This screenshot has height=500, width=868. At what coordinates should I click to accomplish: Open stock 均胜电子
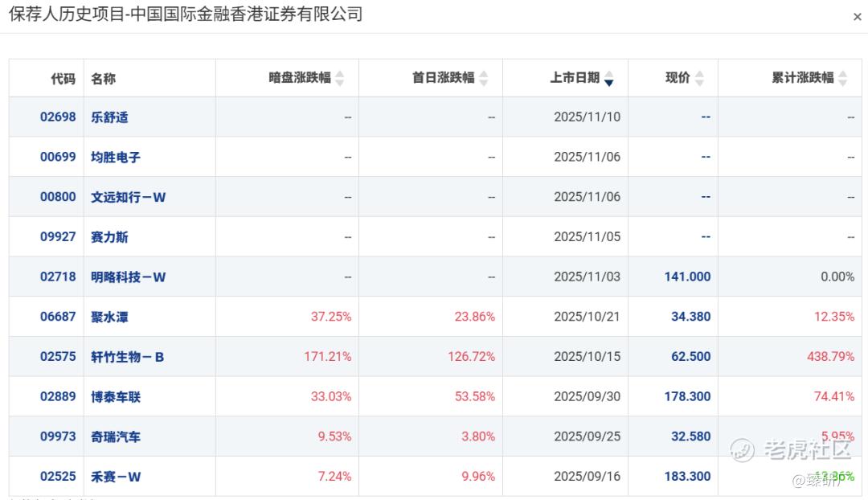116,158
